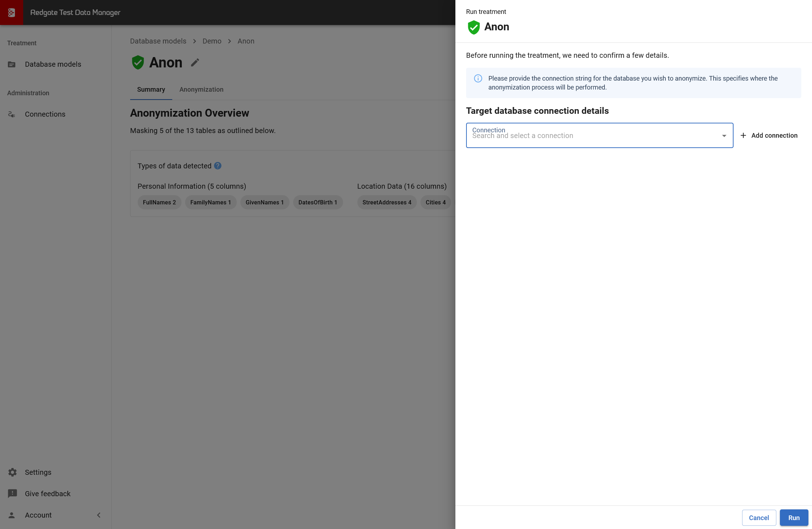
Task: Switch to the Anonymization tab
Action: point(201,90)
